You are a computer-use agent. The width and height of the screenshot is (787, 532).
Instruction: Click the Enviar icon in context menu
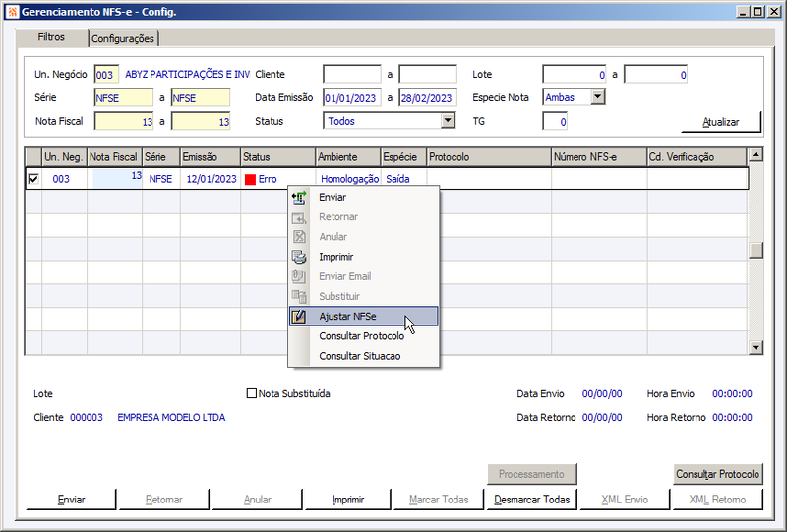point(299,198)
